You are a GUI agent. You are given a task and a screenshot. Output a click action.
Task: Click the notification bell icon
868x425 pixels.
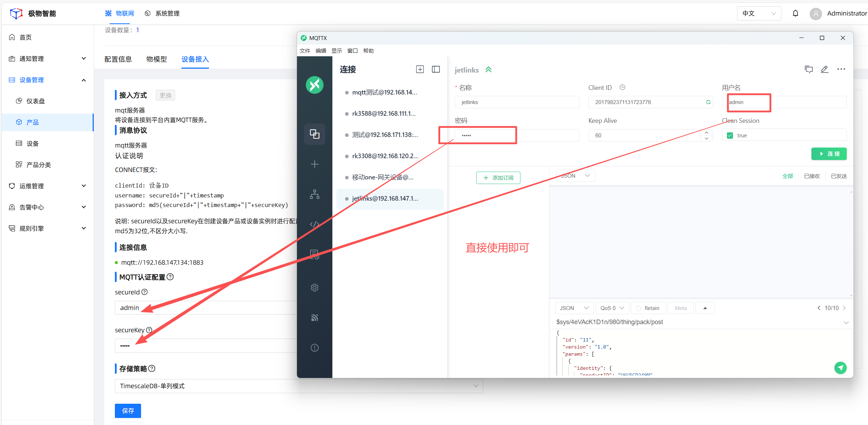(x=796, y=13)
